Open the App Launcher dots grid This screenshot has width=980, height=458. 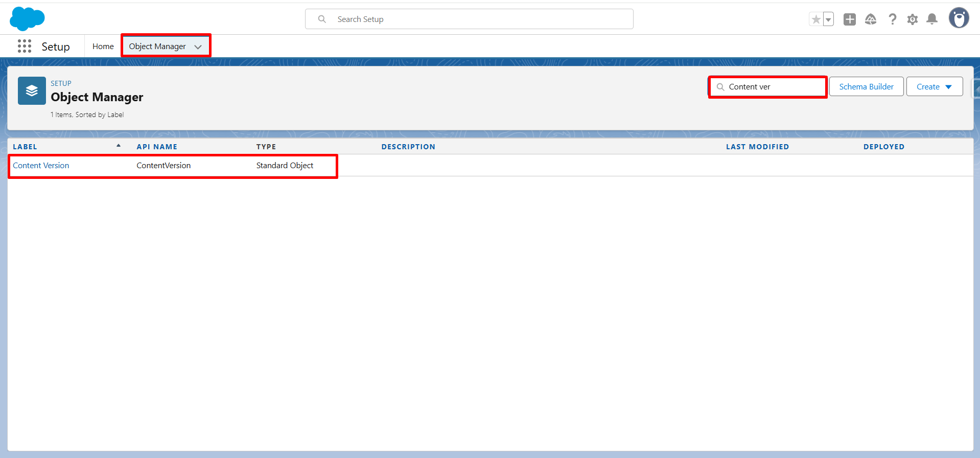[25, 47]
